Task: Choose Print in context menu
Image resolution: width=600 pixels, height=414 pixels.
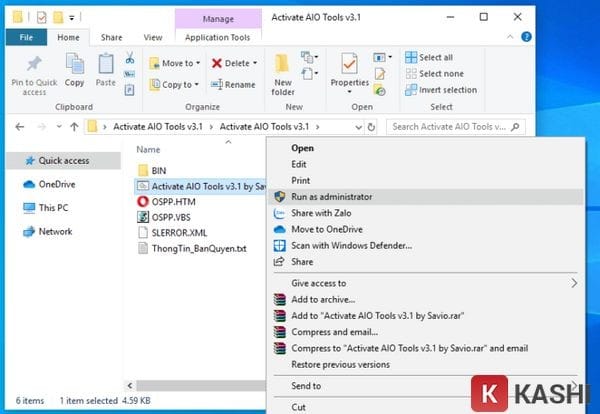Action: click(x=426, y=181)
